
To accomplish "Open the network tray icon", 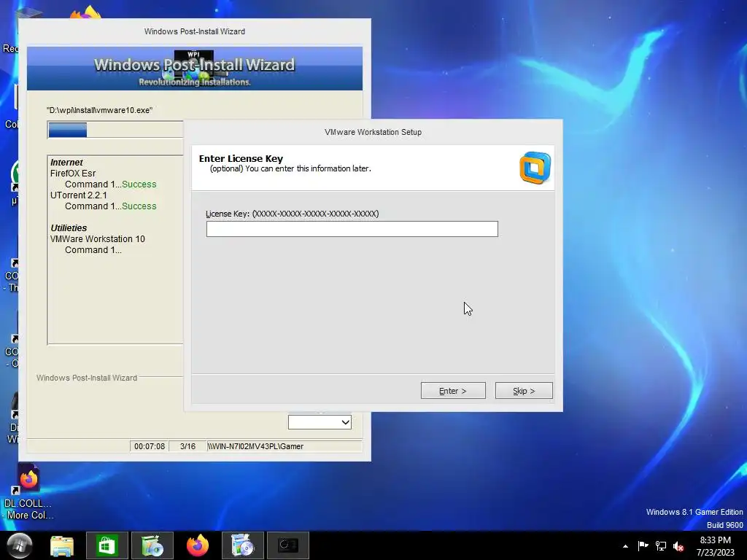I will (661, 545).
